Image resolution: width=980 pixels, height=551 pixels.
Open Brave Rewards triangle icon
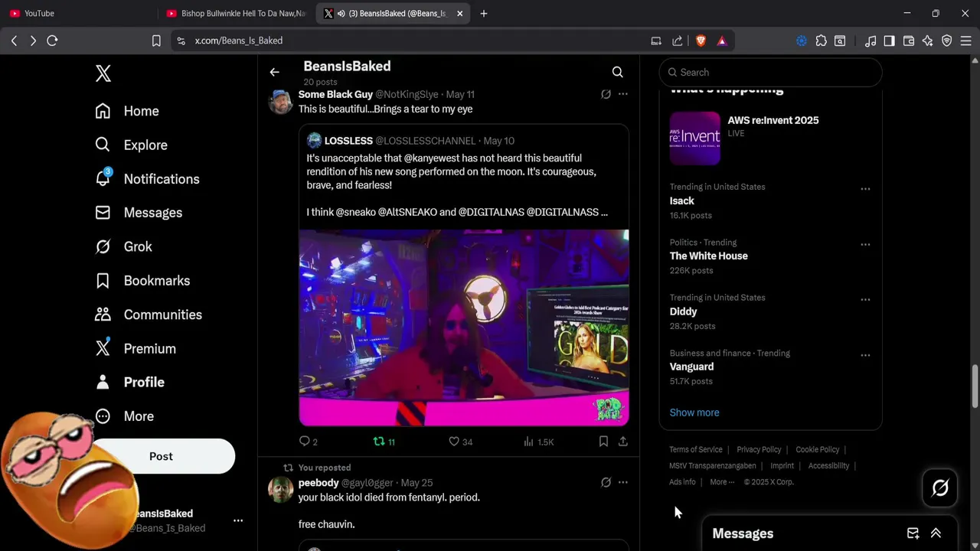722,41
